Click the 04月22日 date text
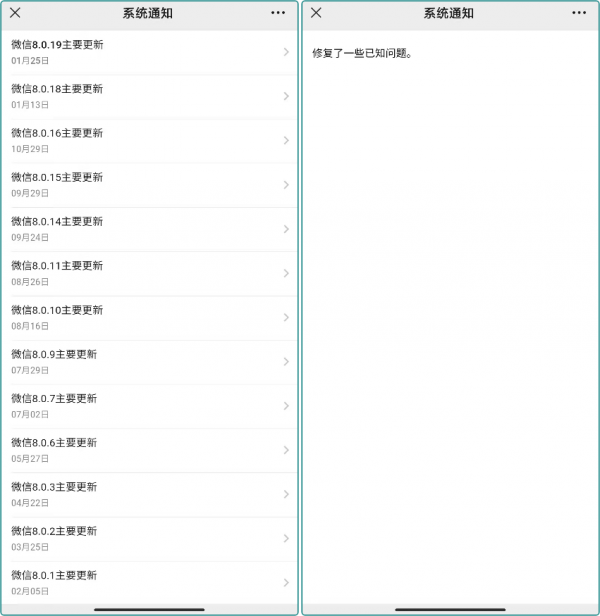The height and width of the screenshot is (616, 600). coord(30,503)
